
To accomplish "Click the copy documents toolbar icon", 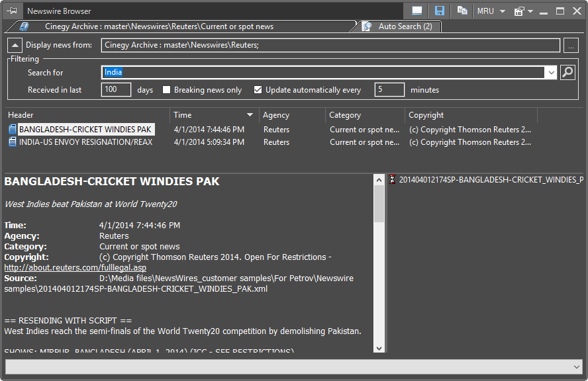I will [462, 11].
